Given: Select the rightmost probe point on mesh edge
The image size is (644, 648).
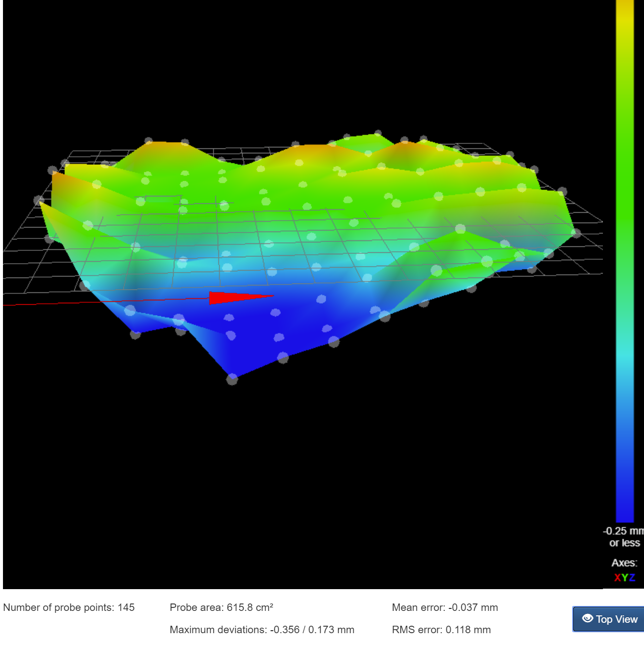Looking at the screenshot, I should pyautogui.click(x=576, y=232).
